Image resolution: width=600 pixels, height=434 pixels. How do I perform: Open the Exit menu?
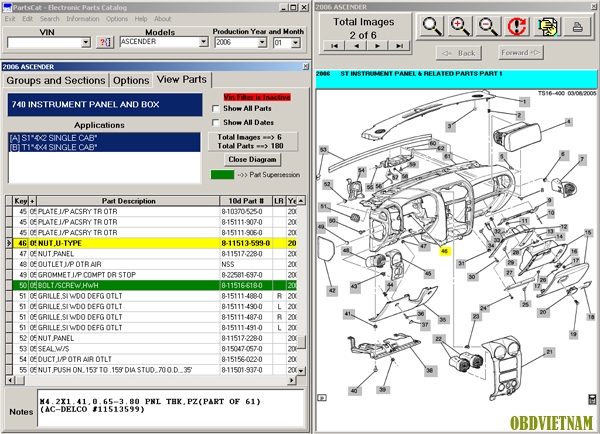(10, 19)
